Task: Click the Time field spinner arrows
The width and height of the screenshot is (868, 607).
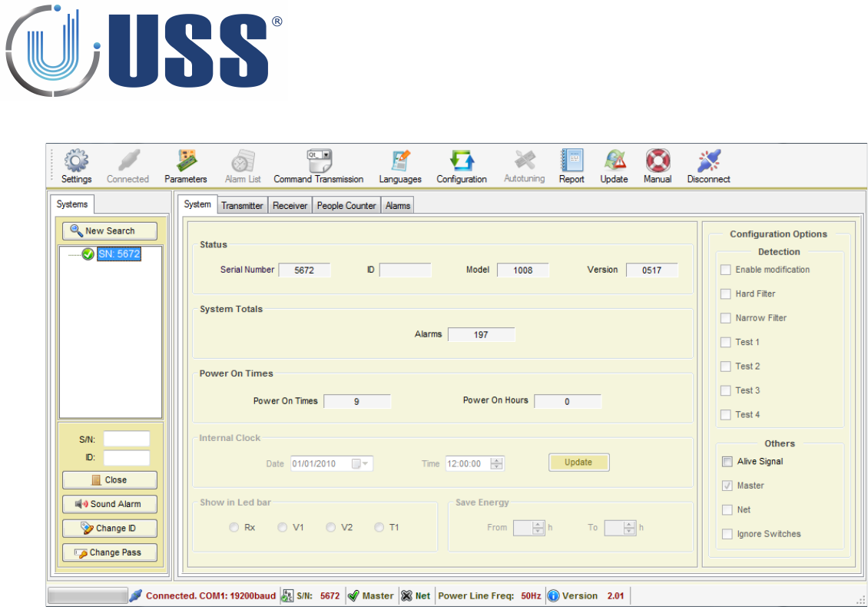Action: 497,463
